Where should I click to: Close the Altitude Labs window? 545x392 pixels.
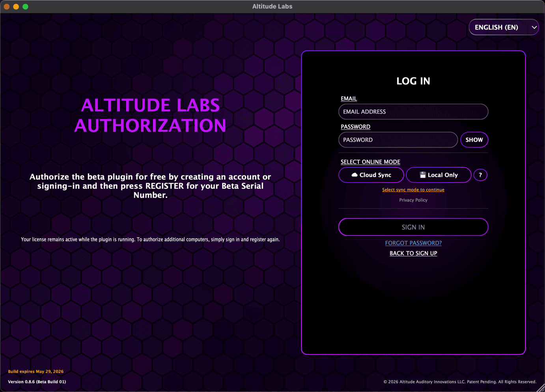tap(7, 7)
